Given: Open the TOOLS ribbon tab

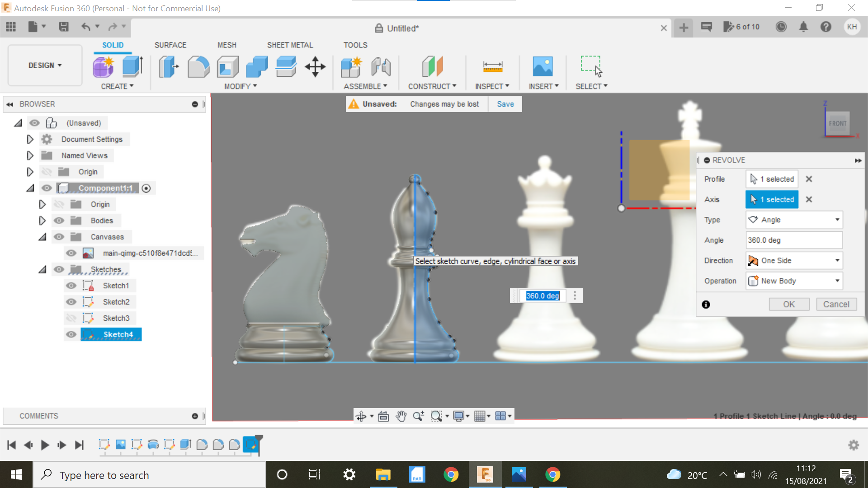Looking at the screenshot, I should pos(355,45).
